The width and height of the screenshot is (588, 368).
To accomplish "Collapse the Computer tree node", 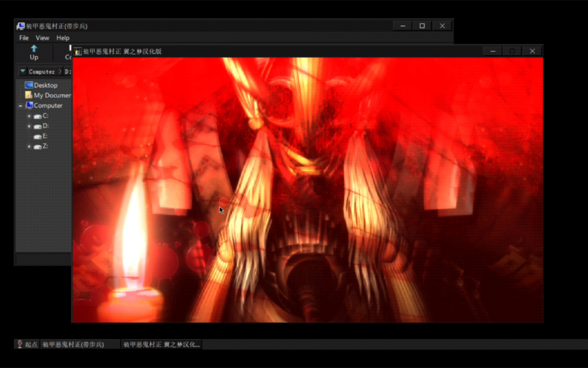I will click(20, 106).
